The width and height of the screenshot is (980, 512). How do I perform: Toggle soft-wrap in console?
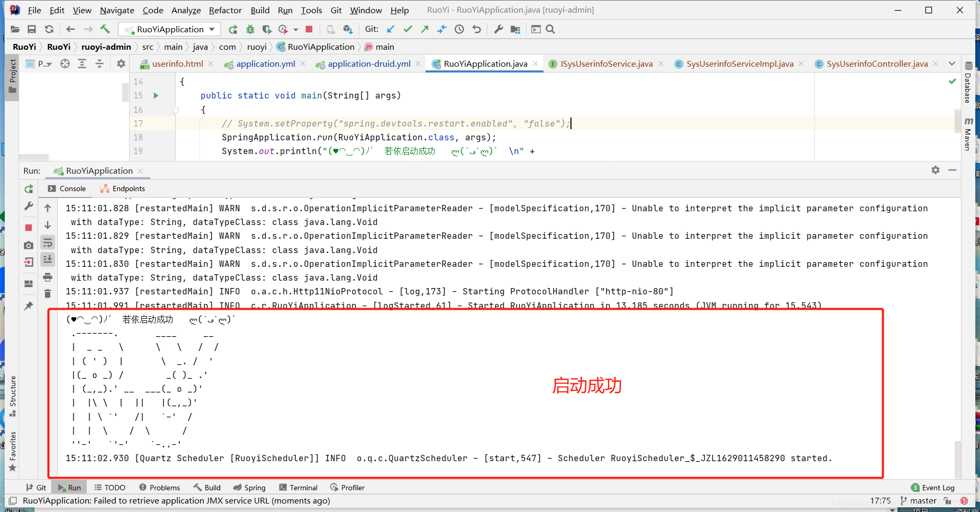[48, 242]
